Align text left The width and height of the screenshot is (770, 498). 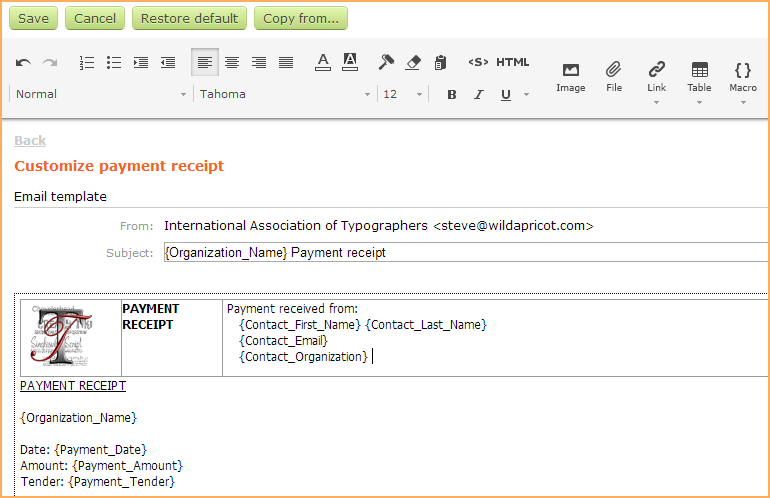pos(205,62)
